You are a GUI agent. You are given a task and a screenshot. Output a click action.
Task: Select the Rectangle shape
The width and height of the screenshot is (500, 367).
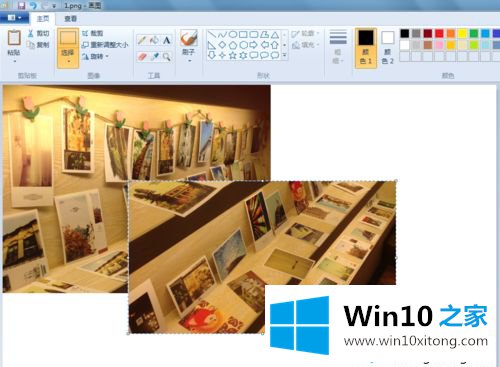243,35
